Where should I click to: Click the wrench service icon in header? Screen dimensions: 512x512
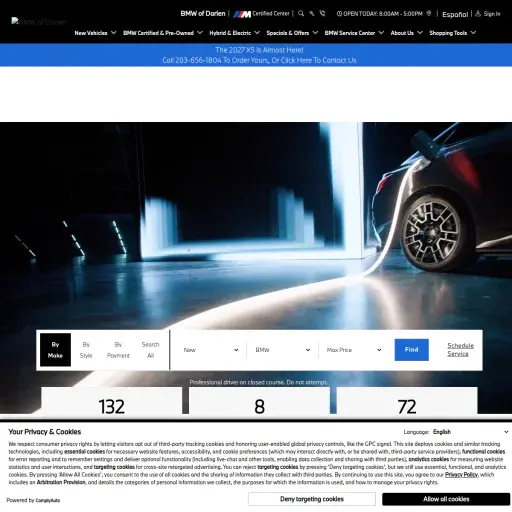coord(312,13)
